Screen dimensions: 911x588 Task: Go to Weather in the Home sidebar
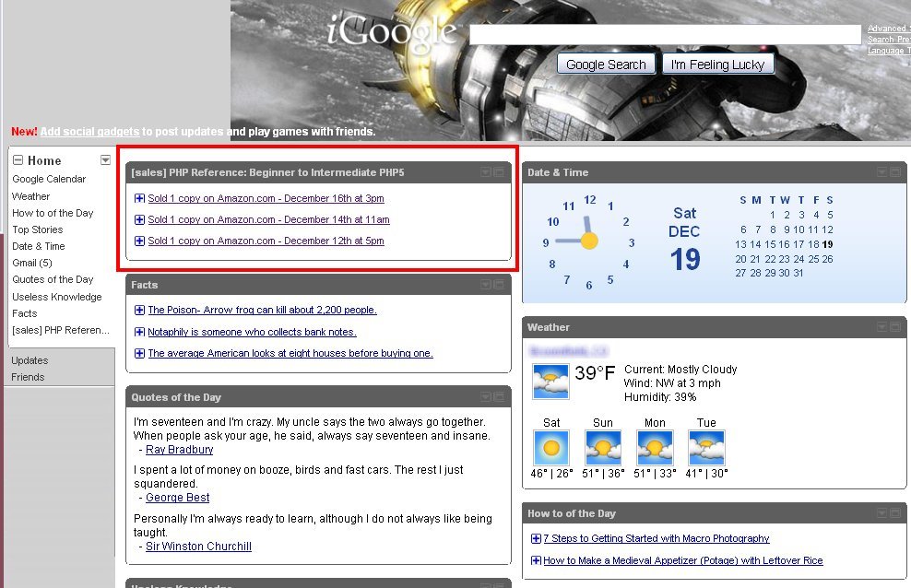click(x=30, y=197)
